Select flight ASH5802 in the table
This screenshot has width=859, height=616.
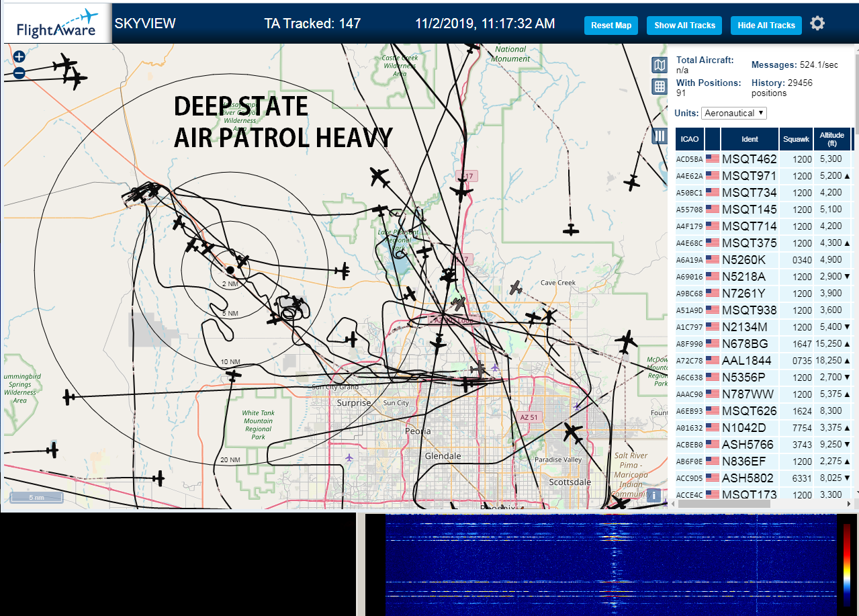[764, 478]
